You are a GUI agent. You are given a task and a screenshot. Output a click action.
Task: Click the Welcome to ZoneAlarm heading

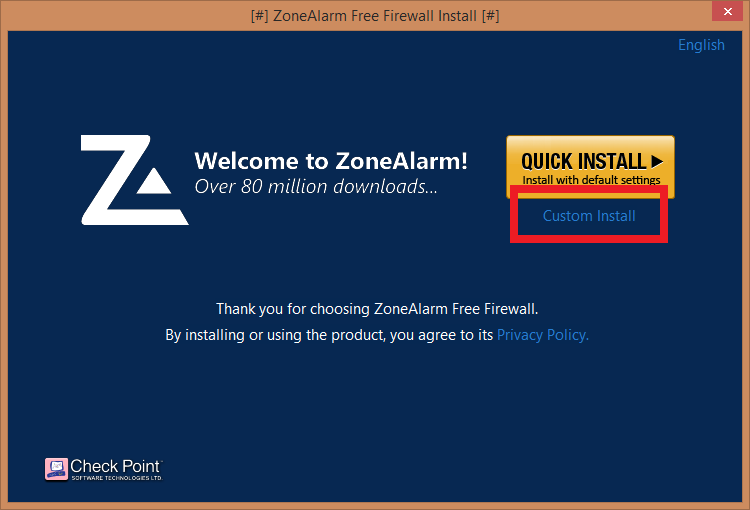pos(331,161)
